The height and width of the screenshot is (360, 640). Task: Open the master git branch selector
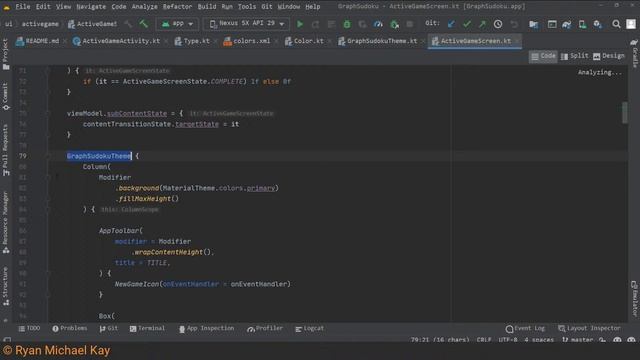pos(578,340)
